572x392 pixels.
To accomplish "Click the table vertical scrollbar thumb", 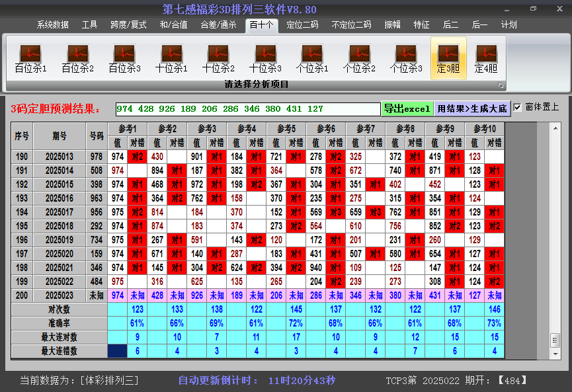I will 555,340.
